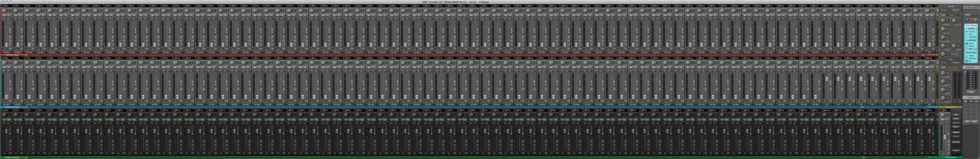Solo the Hardware Inputs AES channel
980x159 pixels.
pyautogui.click(x=9, y=15)
